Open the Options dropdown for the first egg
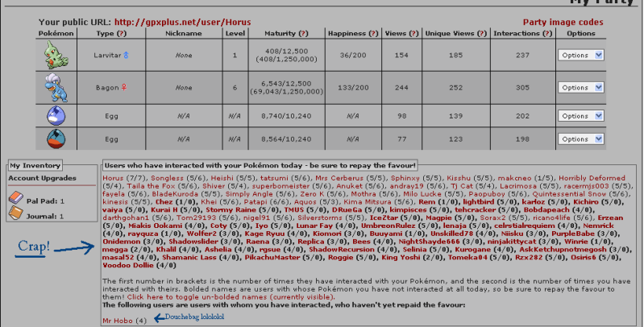The image size is (644, 327). tap(580, 116)
